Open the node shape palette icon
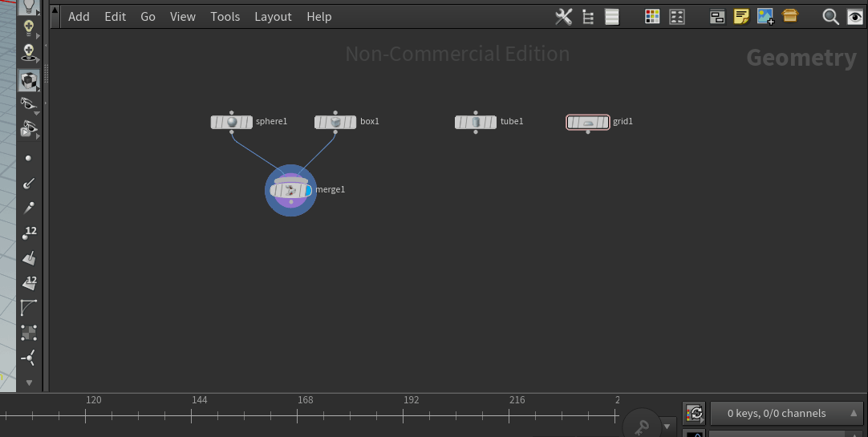 [x=676, y=17]
